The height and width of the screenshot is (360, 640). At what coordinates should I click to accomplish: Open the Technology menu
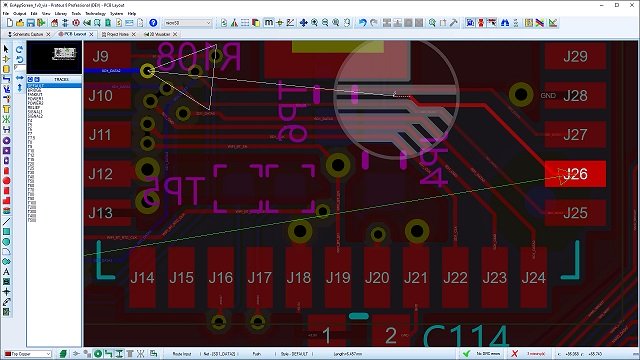pos(95,13)
